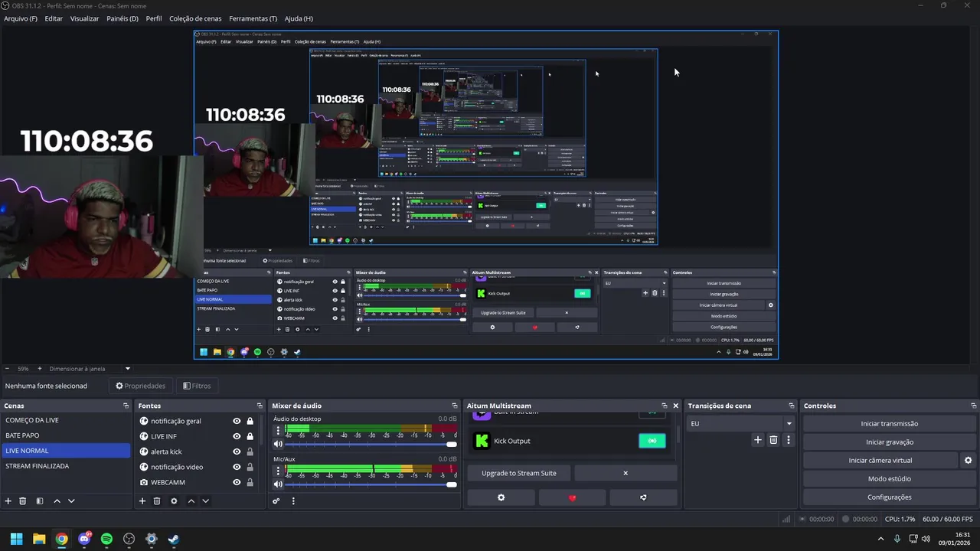Viewport: 980px width, 551px height.
Task: Move selected scene up
Action: 57,501
